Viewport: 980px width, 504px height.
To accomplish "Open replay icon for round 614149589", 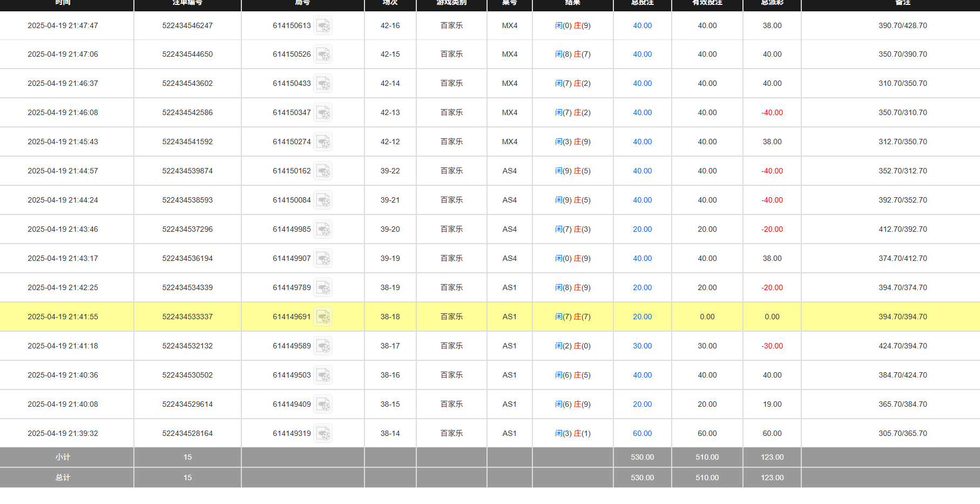I will point(323,346).
